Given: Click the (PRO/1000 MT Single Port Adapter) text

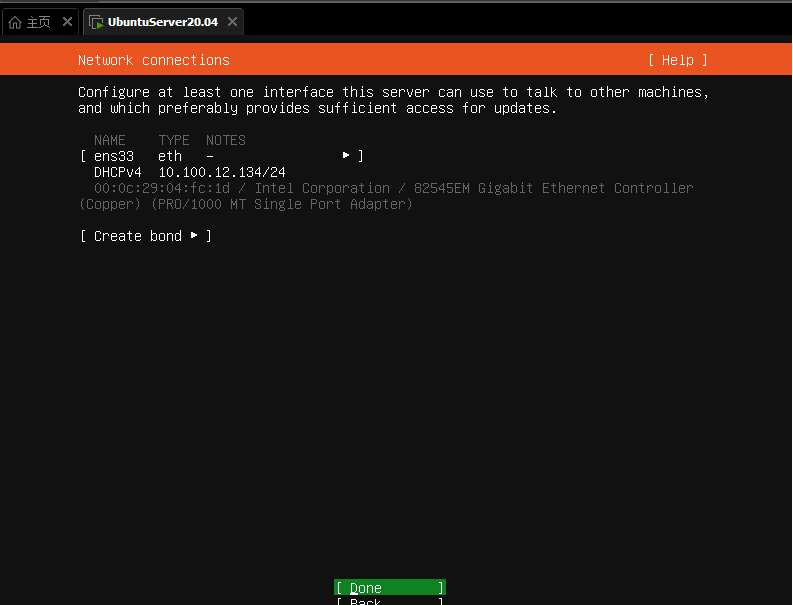Looking at the screenshot, I should (282, 204).
